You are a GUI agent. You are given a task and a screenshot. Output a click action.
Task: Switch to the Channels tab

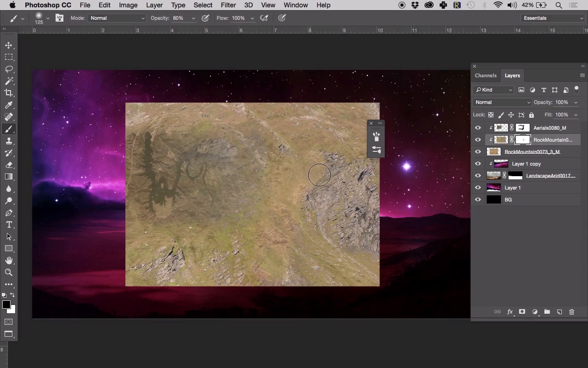pos(486,75)
